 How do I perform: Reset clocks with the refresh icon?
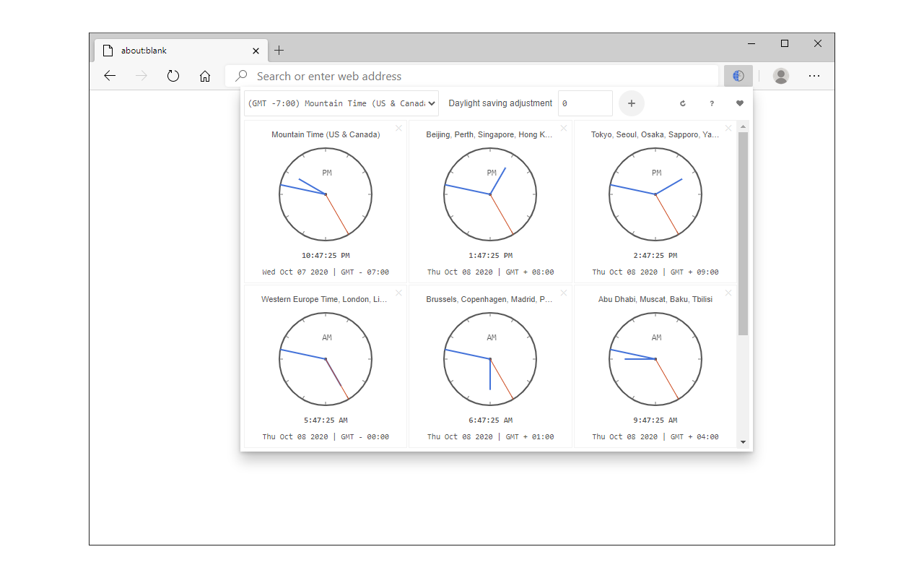683,103
